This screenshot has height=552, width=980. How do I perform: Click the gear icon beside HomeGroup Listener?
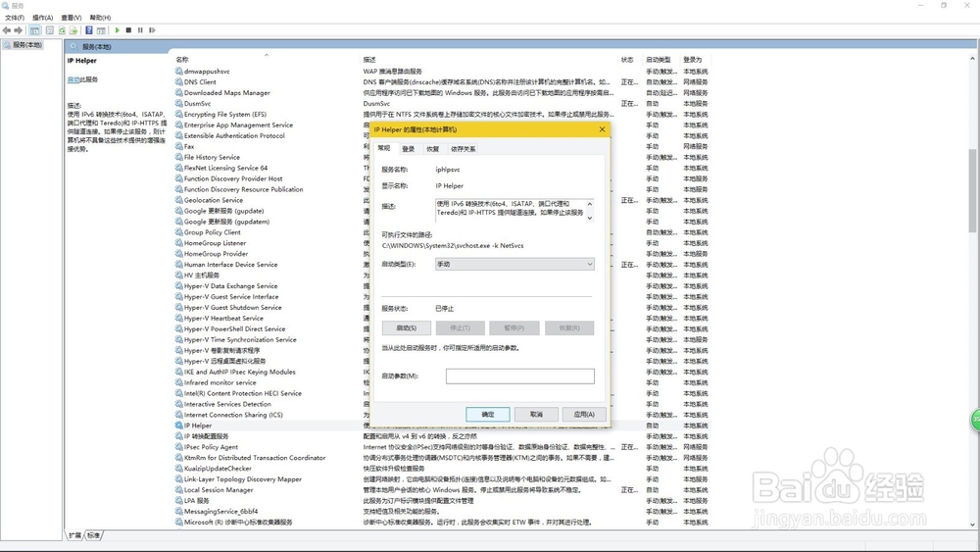[x=178, y=243]
